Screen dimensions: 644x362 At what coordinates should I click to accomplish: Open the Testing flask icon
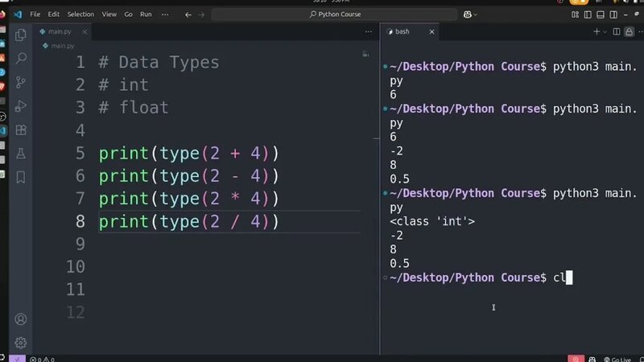[x=21, y=154]
